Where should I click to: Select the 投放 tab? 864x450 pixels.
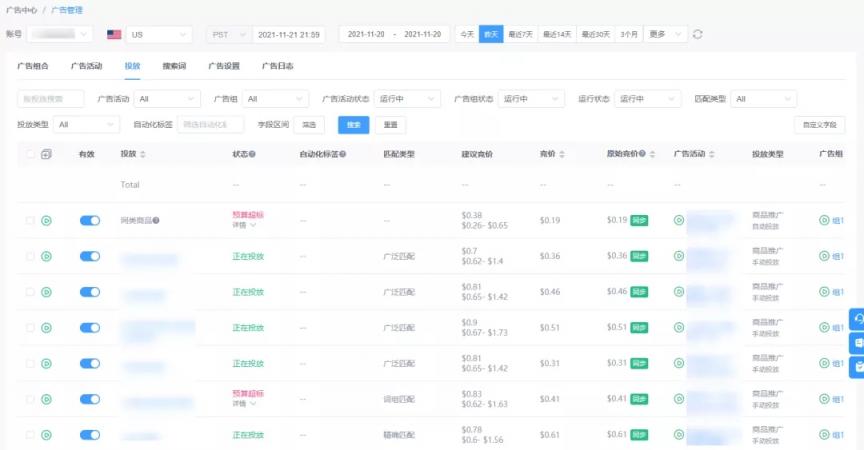132,66
